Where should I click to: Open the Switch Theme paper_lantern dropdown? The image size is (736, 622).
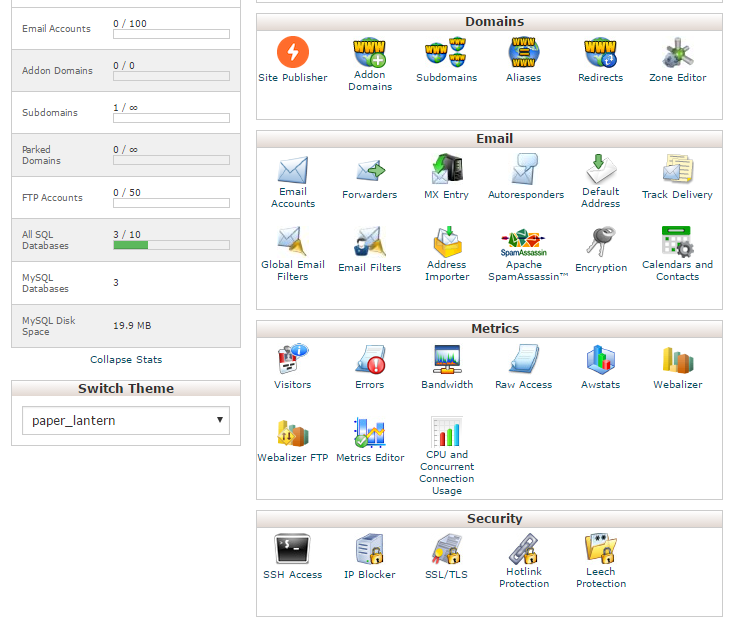[125, 421]
